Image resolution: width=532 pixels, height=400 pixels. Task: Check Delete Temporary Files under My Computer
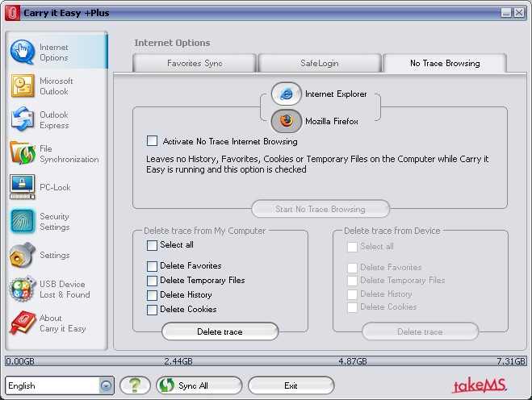[x=152, y=281]
